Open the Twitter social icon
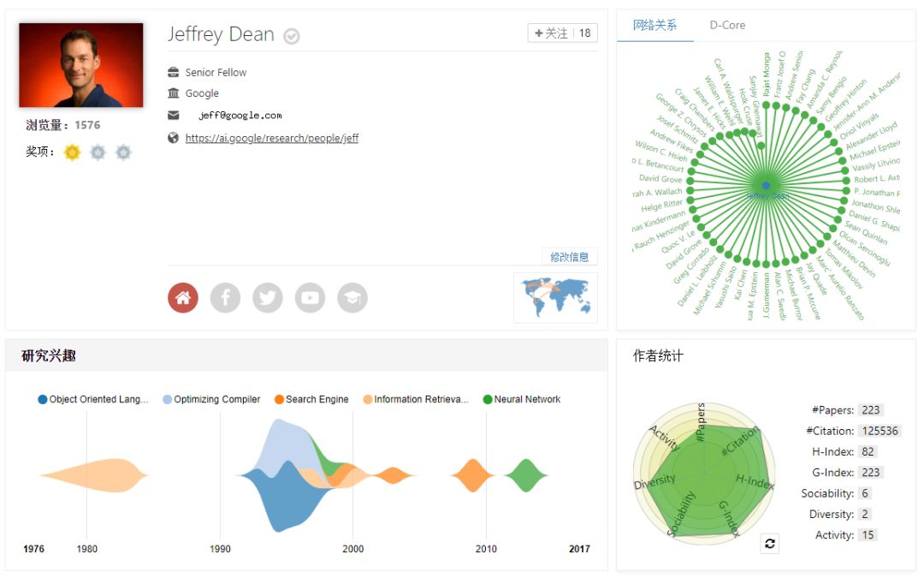The height and width of the screenshot is (578, 924). (x=268, y=297)
